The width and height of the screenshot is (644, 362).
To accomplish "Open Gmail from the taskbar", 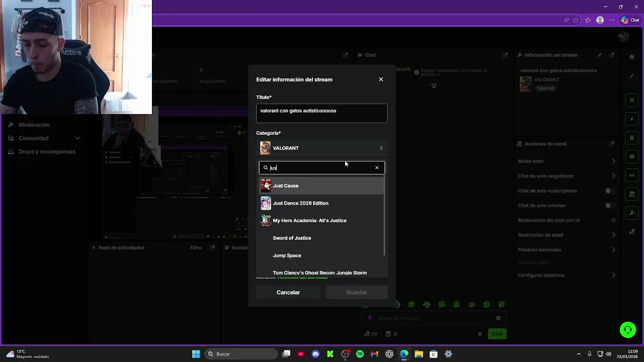I will pos(374,354).
